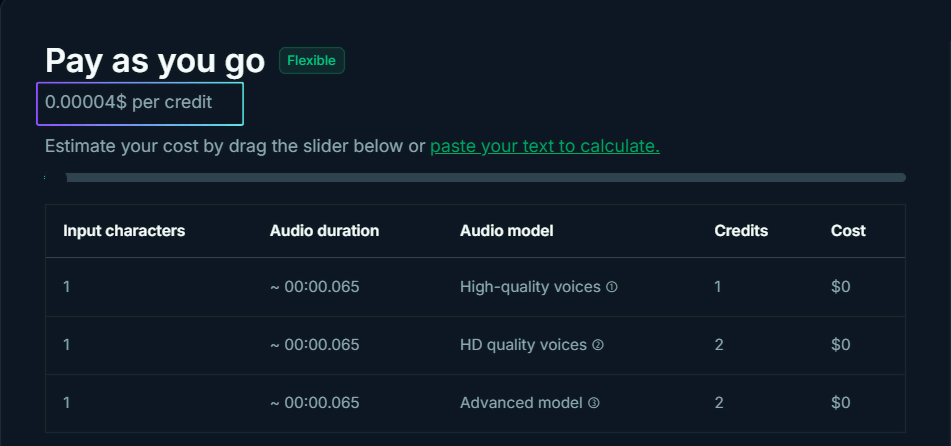951x446 pixels.
Task: Select the High-quality voices model label
Action: (530, 287)
